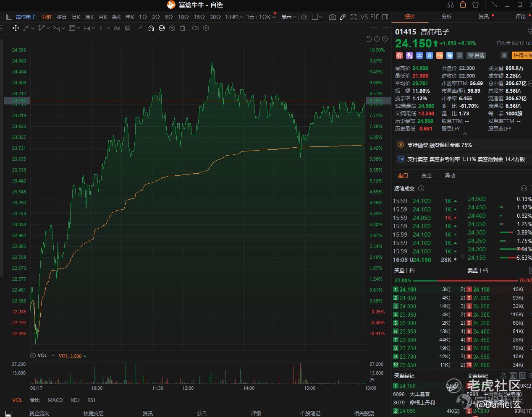Image resolution: width=532 pixels, height=417 pixels.
Task: Zoom in chart with plus circle
Action: 385,39
